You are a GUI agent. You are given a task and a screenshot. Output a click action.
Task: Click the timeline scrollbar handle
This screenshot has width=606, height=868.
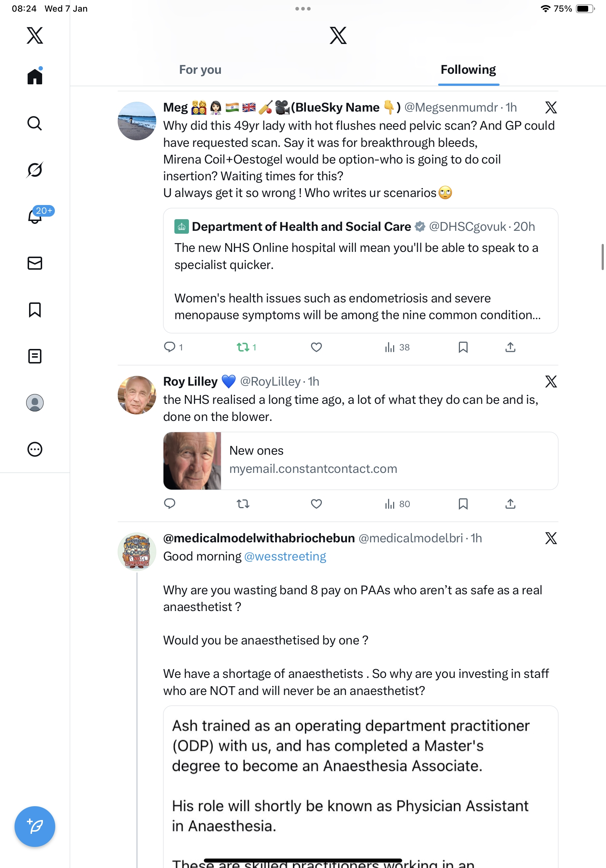click(x=603, y=257)
